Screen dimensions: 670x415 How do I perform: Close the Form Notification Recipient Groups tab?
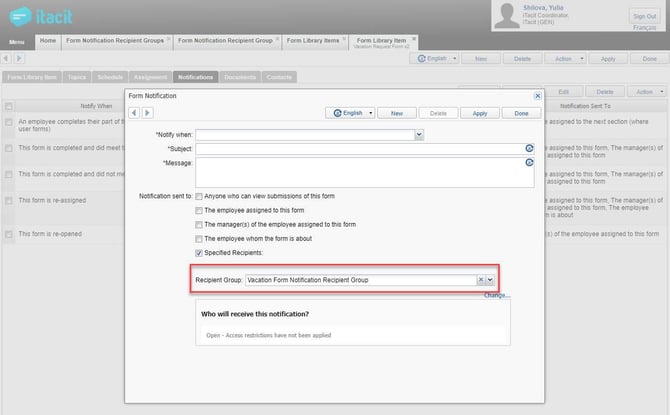[x=168, y=39]
